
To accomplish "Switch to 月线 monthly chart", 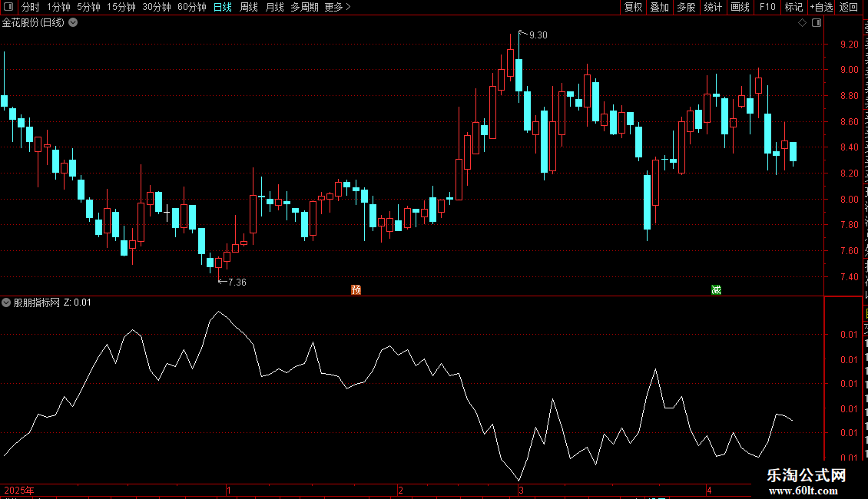I will [x=274, y=7].
